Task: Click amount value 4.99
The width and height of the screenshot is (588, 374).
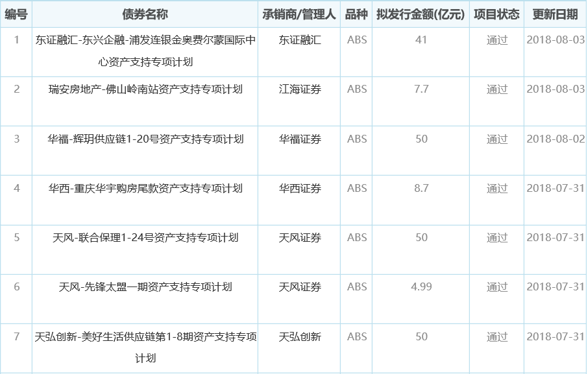Action: tap(421, 286)
